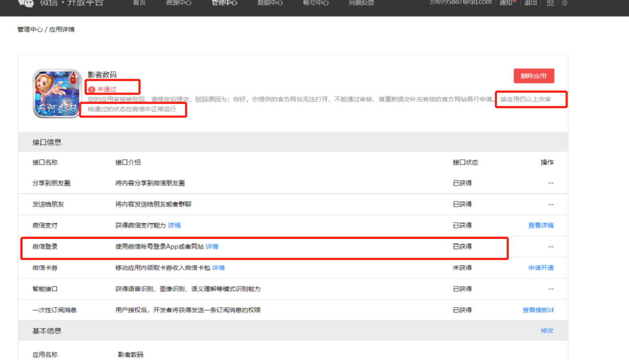Open 详情 link in the 微信卡券 row
This screenshot has height=364, width=629.
click(218, 268)
